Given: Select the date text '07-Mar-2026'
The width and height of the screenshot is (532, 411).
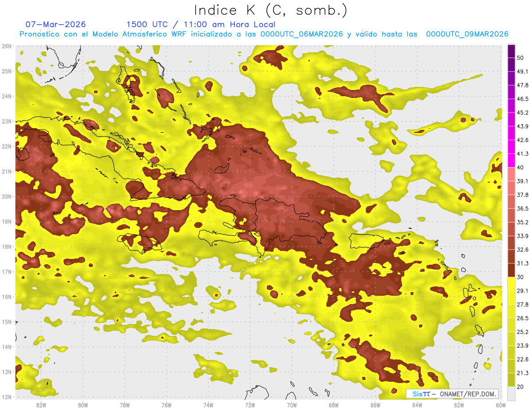Looking at the screenshot, I should click(56, 24).
